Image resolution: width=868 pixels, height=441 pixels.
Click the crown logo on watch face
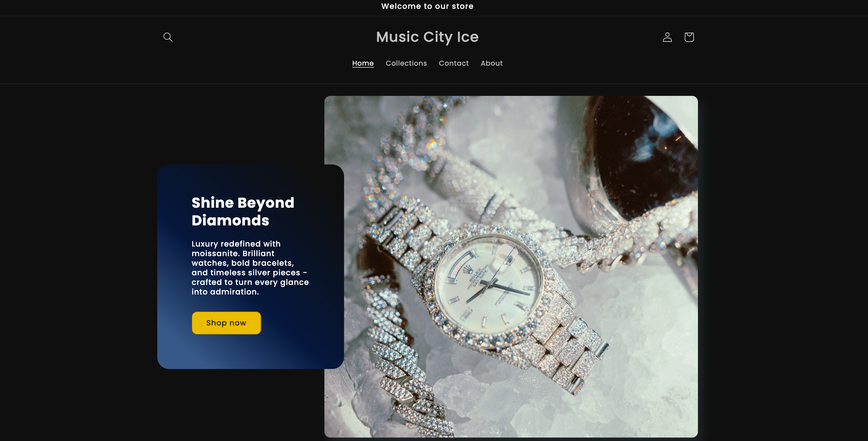467,270
